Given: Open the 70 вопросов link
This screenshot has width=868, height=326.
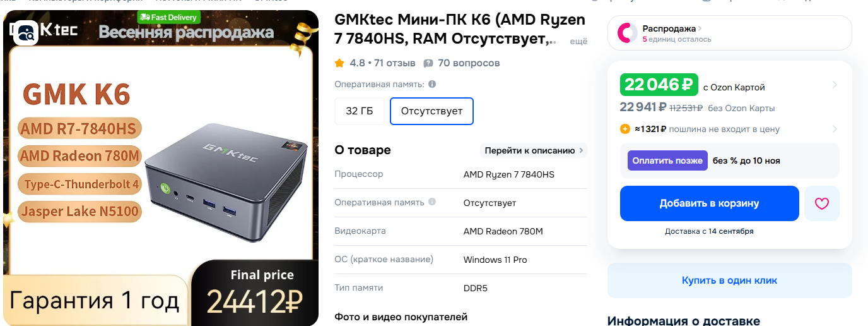Looking at the screenshot, I should (x=469, y=63).
